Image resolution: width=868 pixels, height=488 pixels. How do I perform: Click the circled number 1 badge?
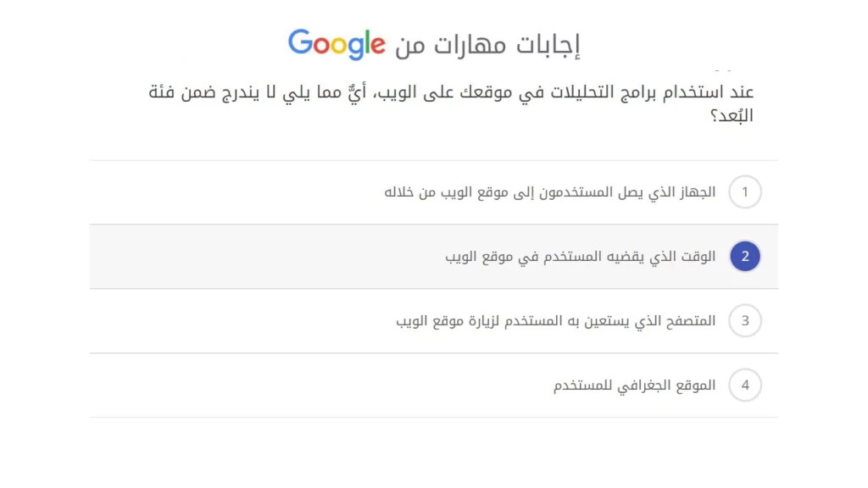pos(745,191)
